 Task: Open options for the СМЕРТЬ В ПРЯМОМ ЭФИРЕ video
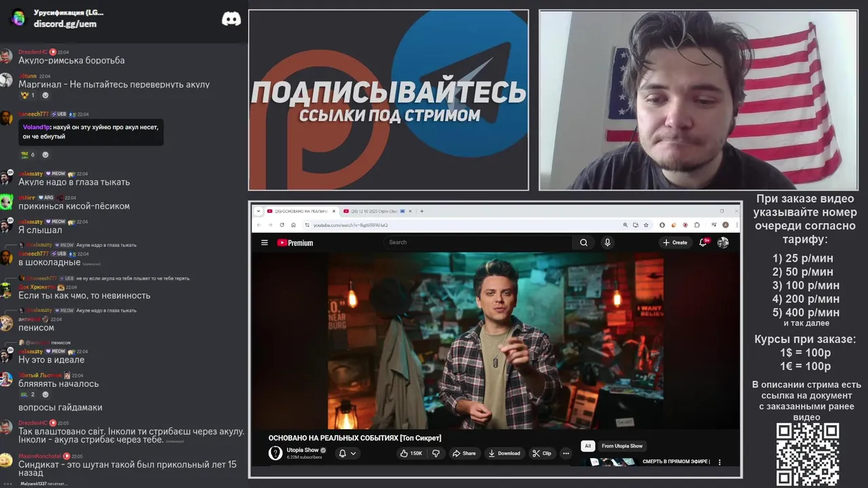(719, 462)
